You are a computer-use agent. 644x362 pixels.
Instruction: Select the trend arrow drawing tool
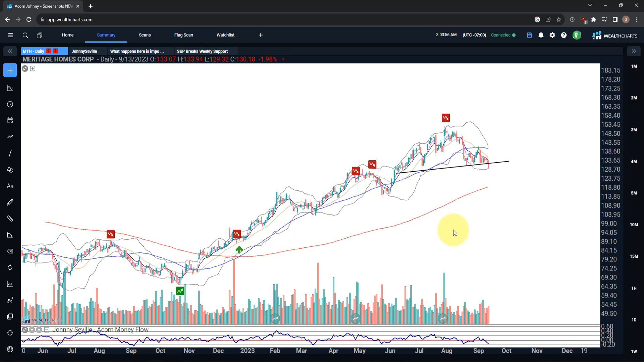[10, 137]
